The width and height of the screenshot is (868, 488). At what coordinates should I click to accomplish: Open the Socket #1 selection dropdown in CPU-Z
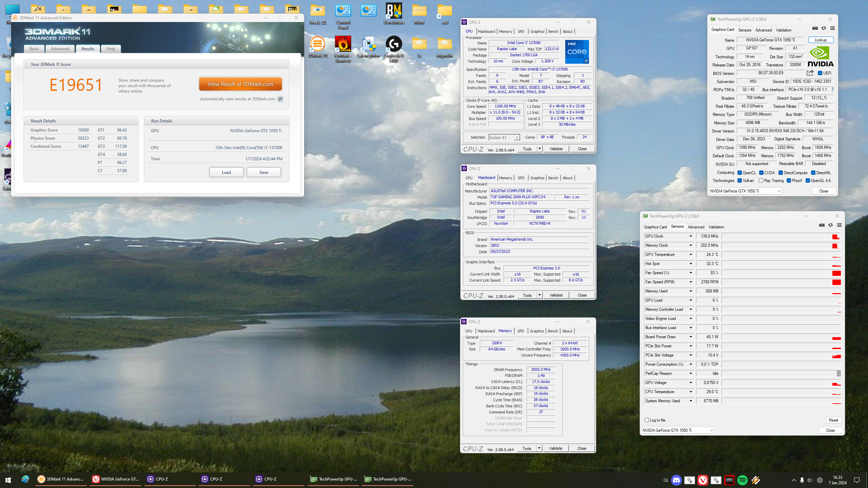tap(504, 137)
